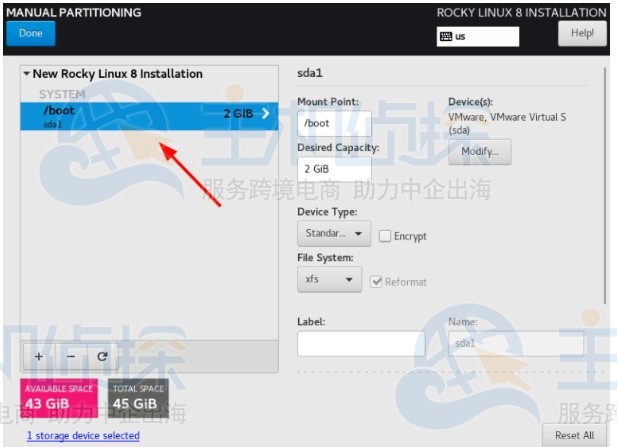617x447 pixels.
Task: Click the Desired Capacity field
Action: [334, 170]
